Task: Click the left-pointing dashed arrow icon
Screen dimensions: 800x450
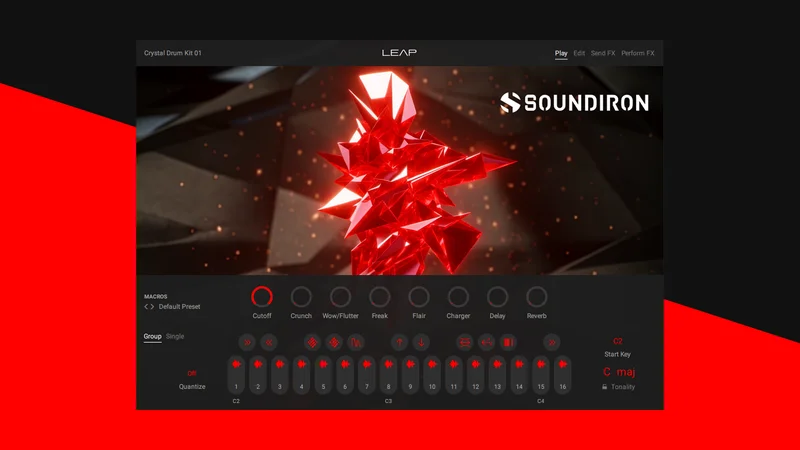Action: click(x=487, y=342)
